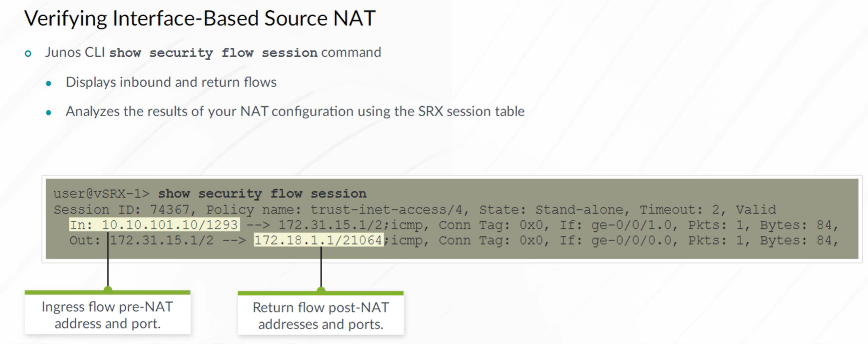Viewport: 868px width, 344px height.
Task: Click the bold command in the terminal output
Action: click(262, 193)
